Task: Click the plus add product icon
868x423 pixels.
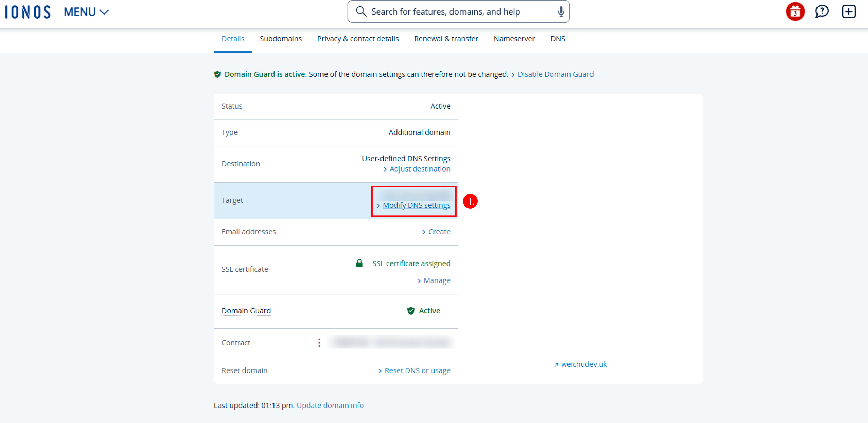Action: 848,12
